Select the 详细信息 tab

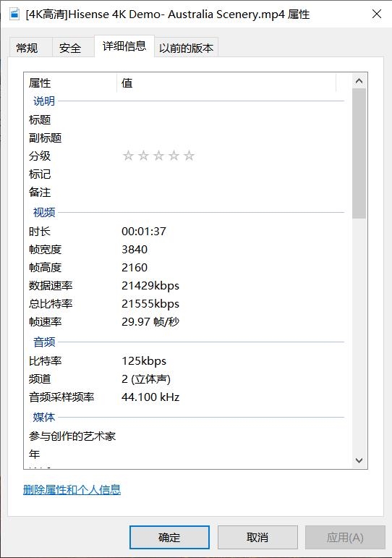pyautogui.click(x=124, y=46)
